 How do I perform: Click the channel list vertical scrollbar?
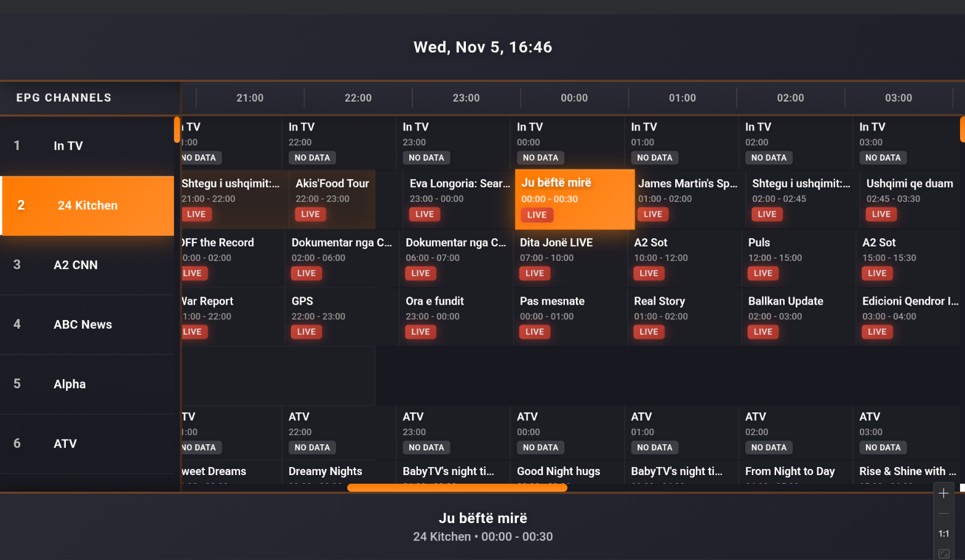point(177,130)
